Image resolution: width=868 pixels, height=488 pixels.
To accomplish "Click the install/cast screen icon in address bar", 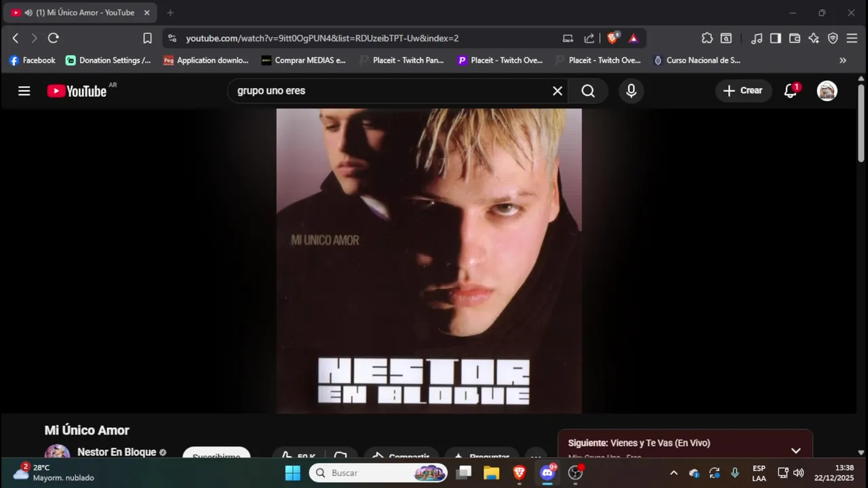I will (x=568, y=39).
